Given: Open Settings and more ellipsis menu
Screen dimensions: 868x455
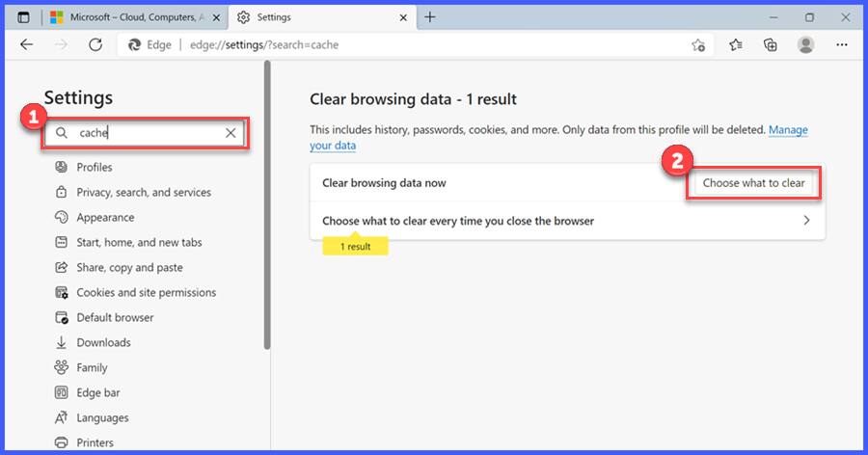Looking at the screenshot, I should 842,45.
